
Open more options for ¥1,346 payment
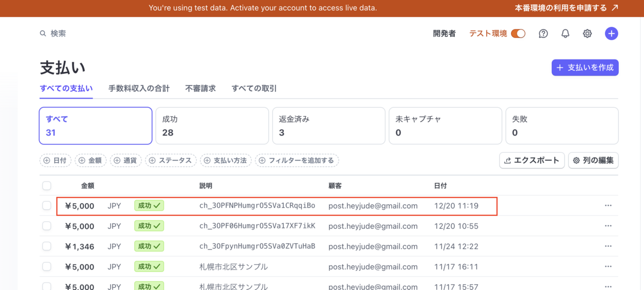point(608,246)
